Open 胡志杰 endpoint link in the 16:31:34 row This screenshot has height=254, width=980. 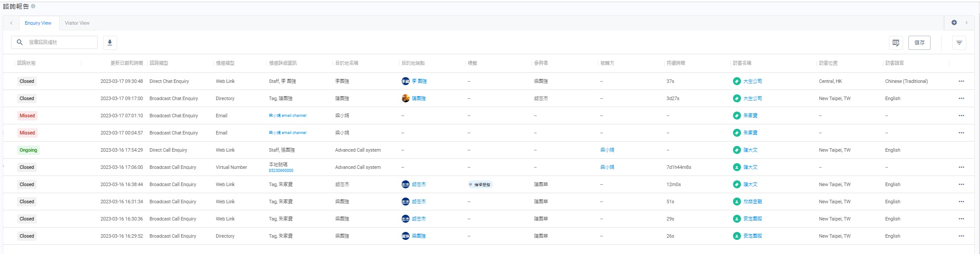point(418,202)
